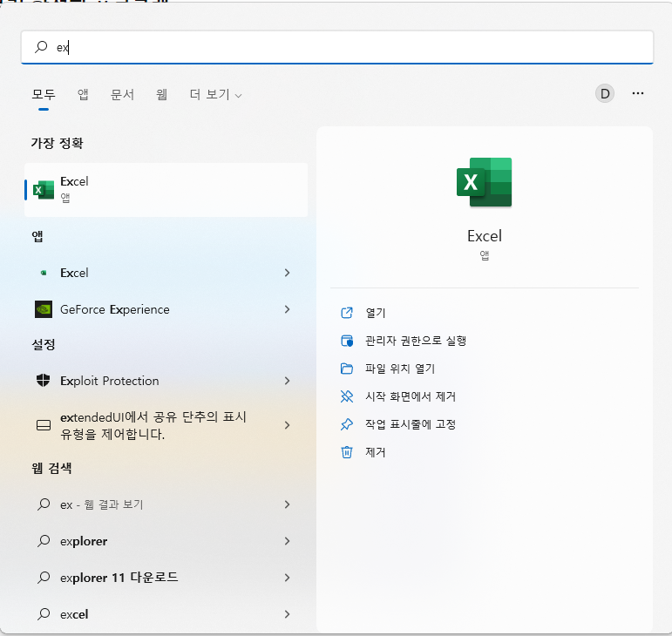This screenshot has width=672, height=636.
Task: Click the pin icon for 작업 표시줄에 고정
Action: click(347, 424)
